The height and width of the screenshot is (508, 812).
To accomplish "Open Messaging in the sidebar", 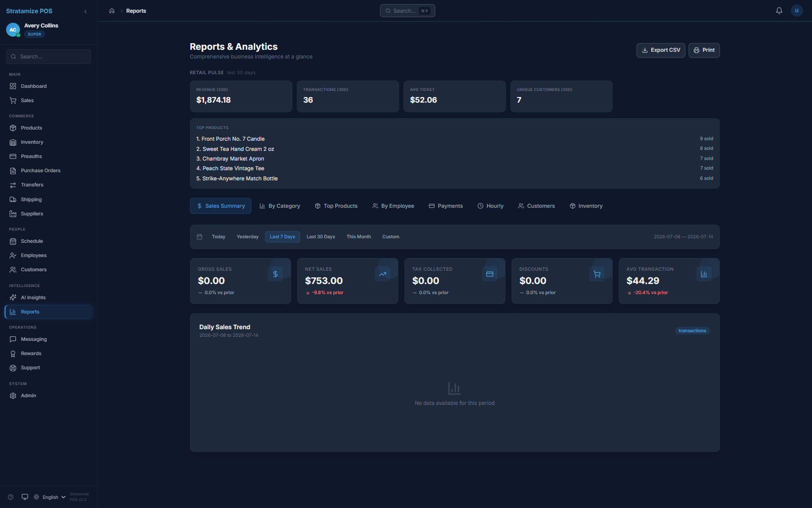I will pos(49,339).
